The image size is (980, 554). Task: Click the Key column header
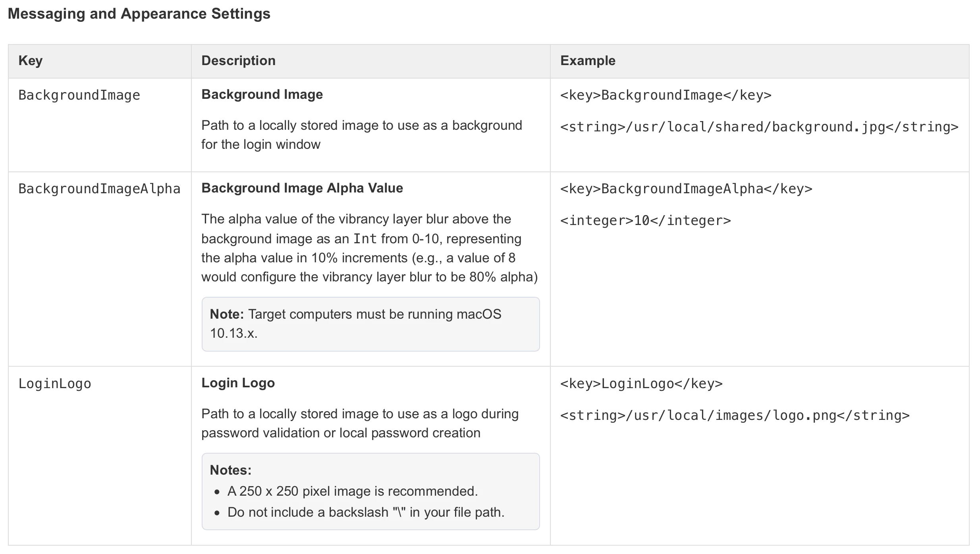[x=31, y=61]
